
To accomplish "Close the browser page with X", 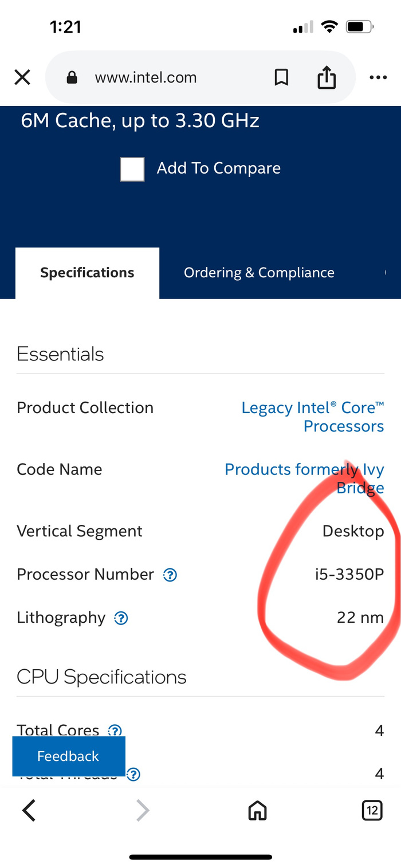I will click(x=22, y=77).
